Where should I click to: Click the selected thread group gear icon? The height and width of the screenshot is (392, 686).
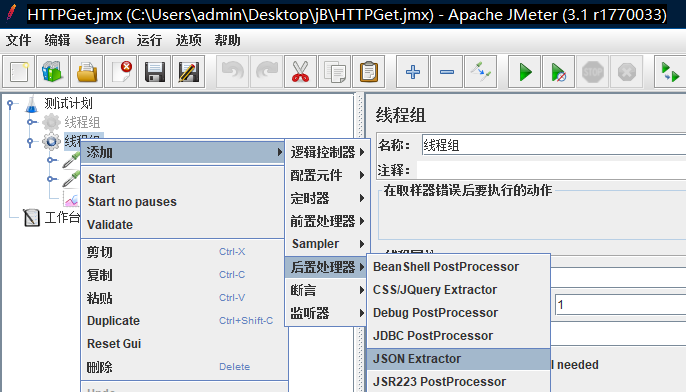tap(51, 141)
